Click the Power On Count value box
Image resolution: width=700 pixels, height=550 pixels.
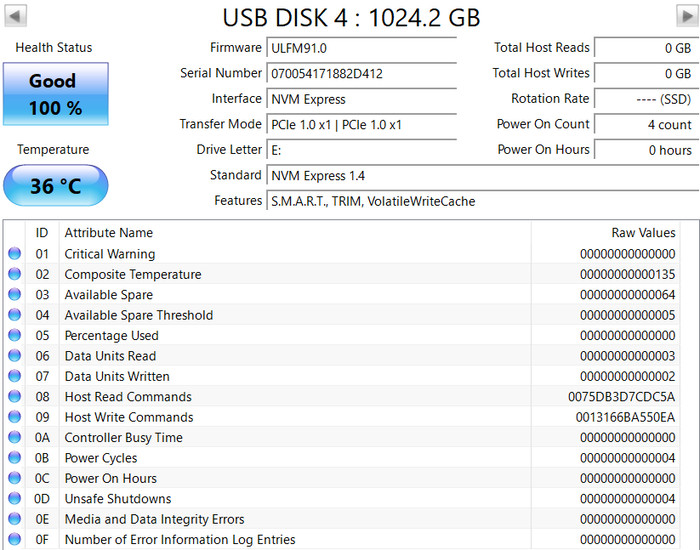tap(646, 124)
